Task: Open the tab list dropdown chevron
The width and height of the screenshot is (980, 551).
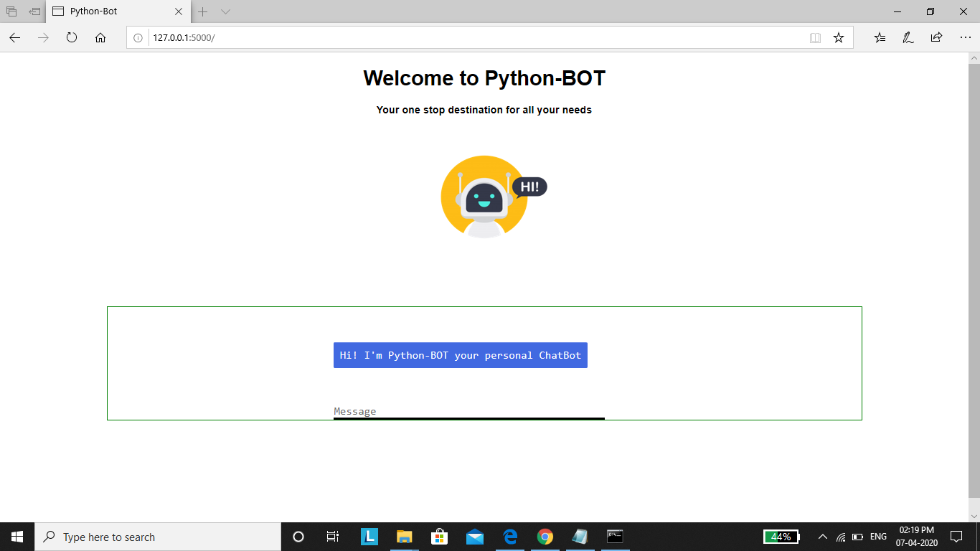Action: (225, 11)
